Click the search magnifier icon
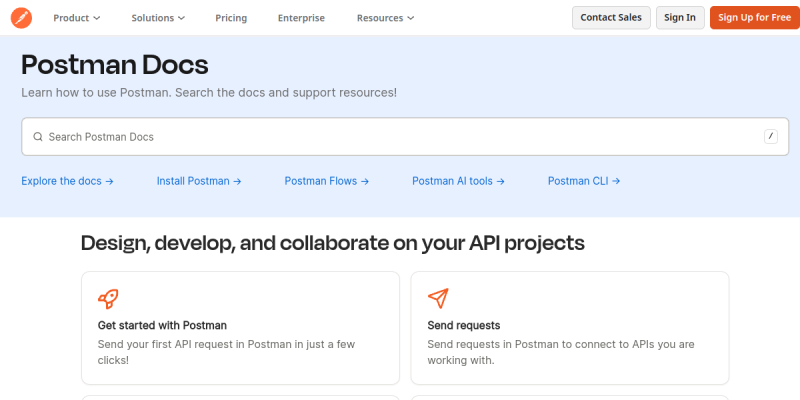This screenshot has width=800, height=400. 38,137
